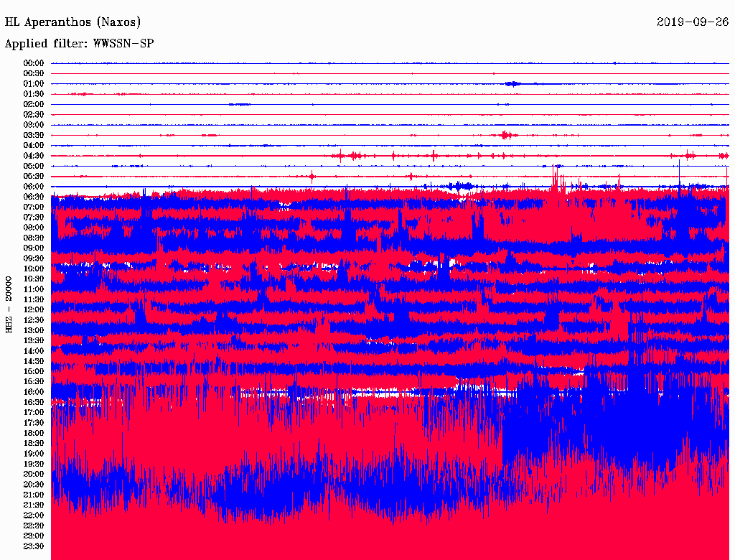Image resolution: width=735 pixels, height=560 pixels.
Task: Click the '04:00' time label
Action: click(x=34, y=146)
